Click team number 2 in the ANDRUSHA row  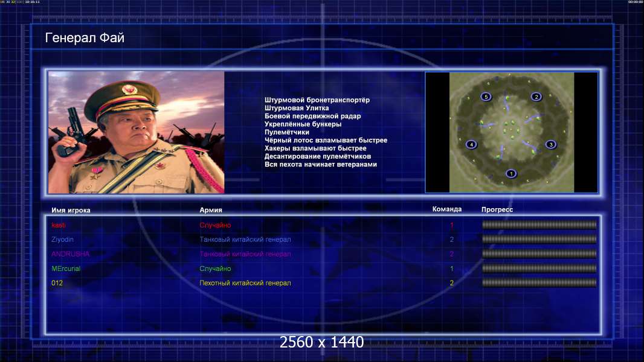tap(452, 254)
